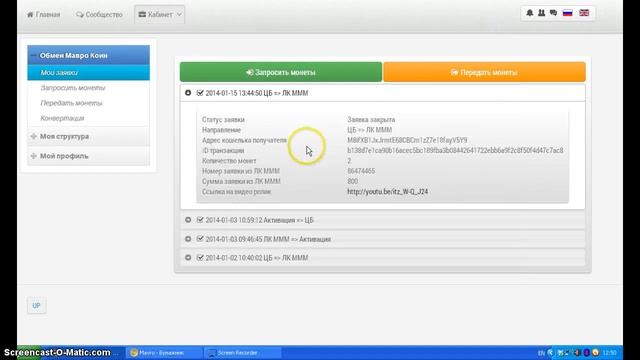
Task: Click label Статус заявки
Action: click(223, 120)
